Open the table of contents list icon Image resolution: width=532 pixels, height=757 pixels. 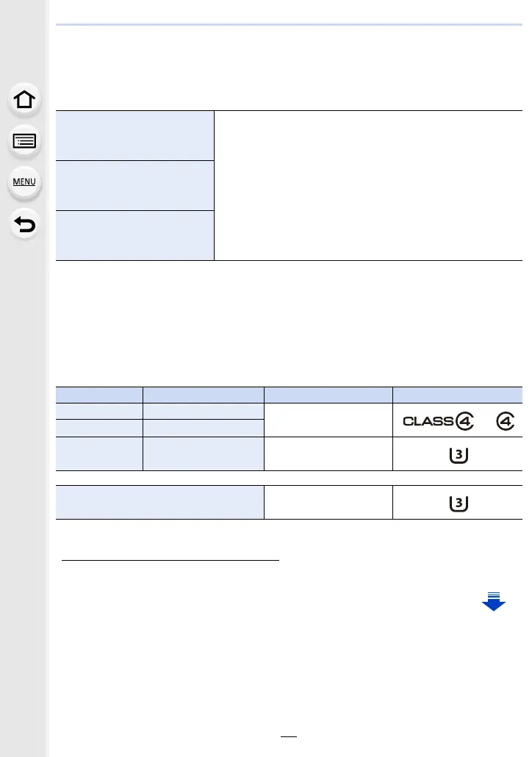coord(25,141)
